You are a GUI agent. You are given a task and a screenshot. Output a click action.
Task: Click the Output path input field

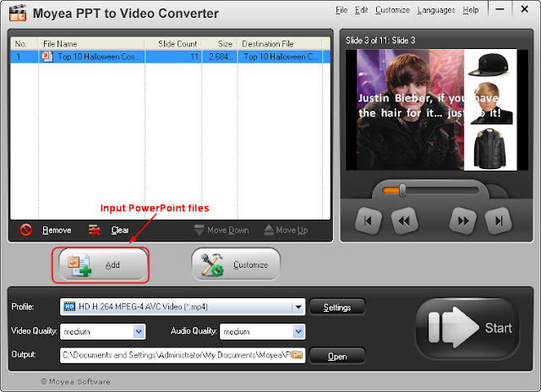pos(183,355)
